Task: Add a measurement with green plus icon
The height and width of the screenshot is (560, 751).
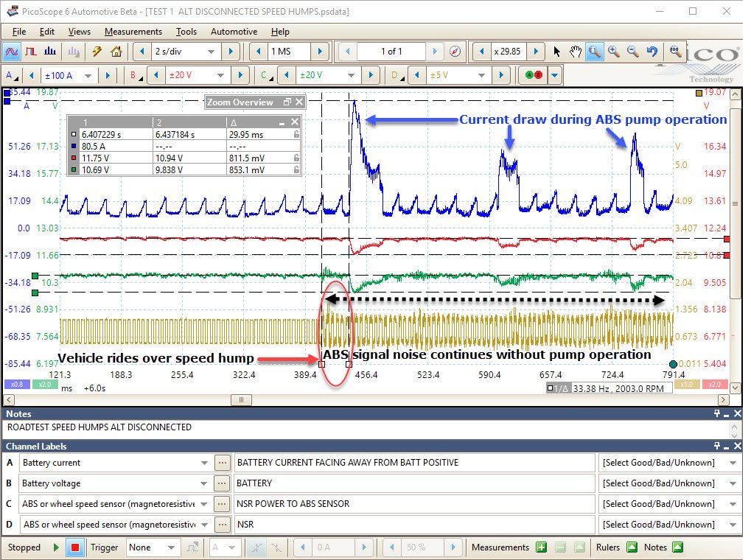Action: 541,547
